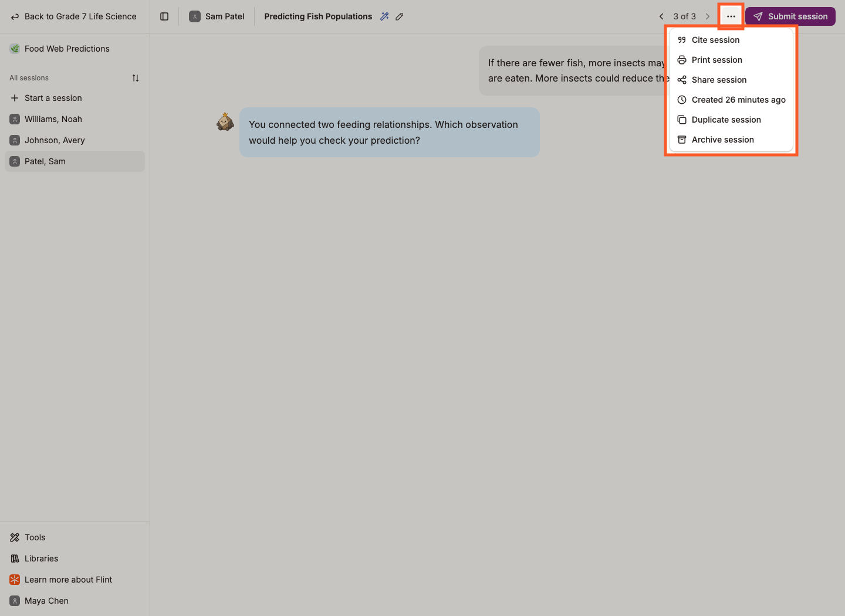The image size is (845, 616).
Task: Open the three-dot more options button
Action: (x=731, y=16)
